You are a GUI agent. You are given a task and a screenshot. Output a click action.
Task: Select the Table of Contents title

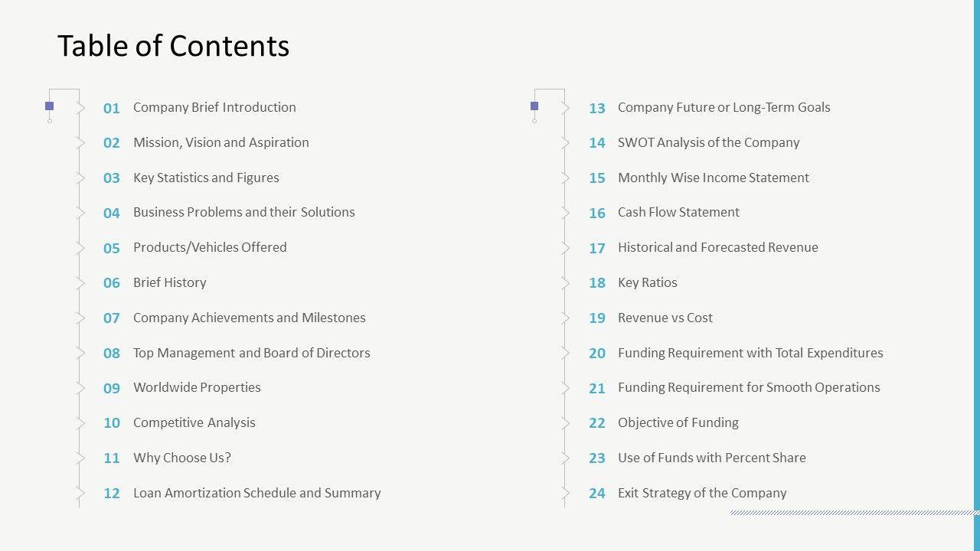173,46
